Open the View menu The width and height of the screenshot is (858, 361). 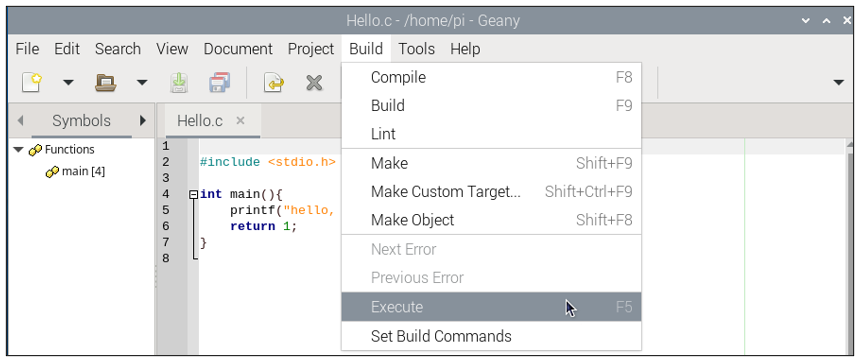tap(172, 49)
